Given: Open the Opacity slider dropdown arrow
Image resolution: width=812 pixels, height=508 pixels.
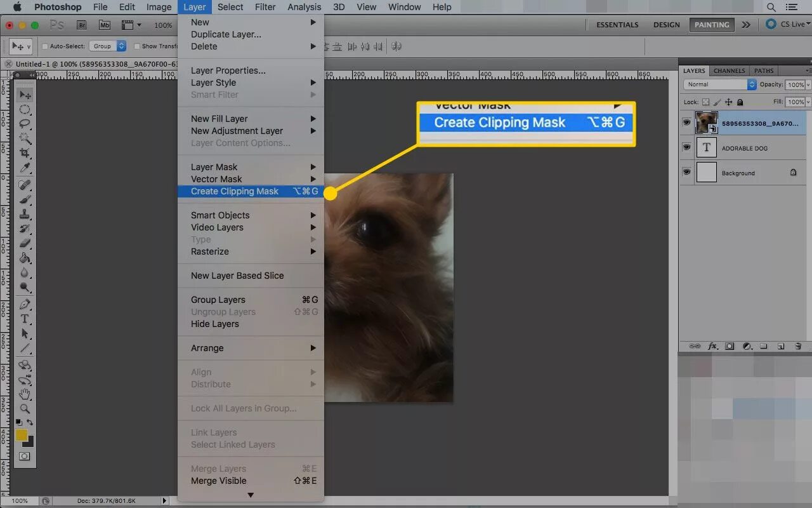Looking at the screenshot, I should point(808,84).
